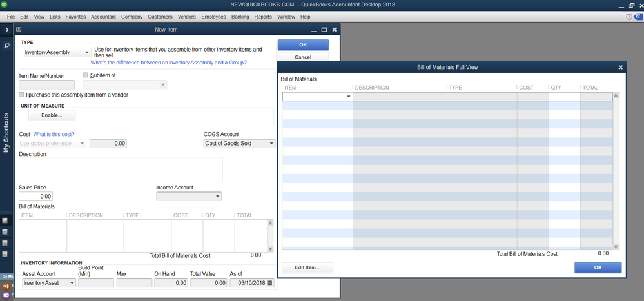Maximize the New Item window
The width and height of the screenshot is (644, 301).
click(x=324, y=30)
